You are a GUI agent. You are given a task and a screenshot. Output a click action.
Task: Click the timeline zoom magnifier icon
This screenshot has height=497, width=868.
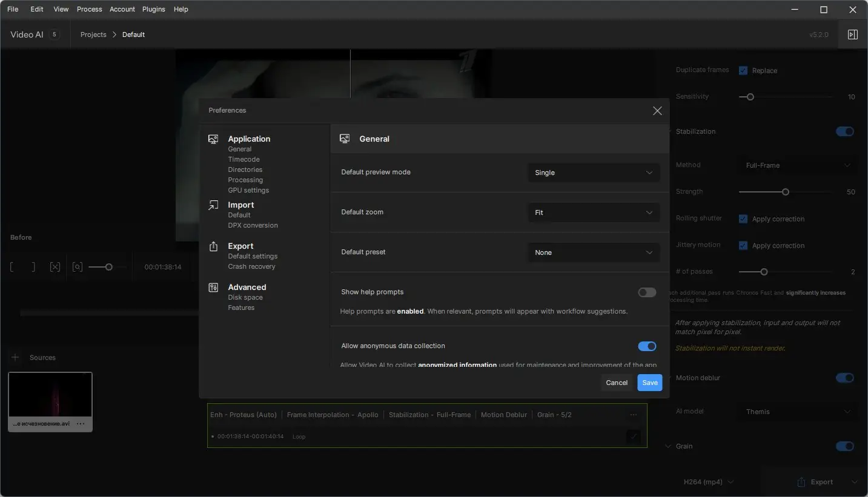coord(78,267)
